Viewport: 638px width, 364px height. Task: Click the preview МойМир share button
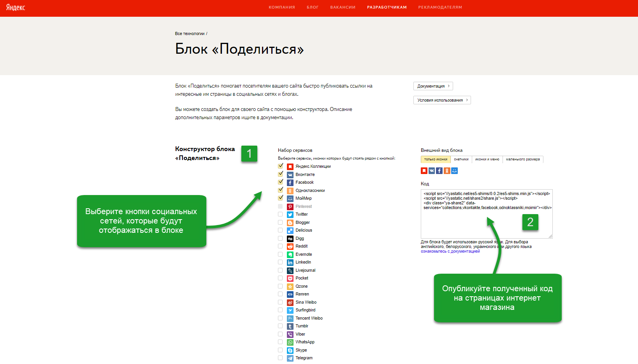454,171
